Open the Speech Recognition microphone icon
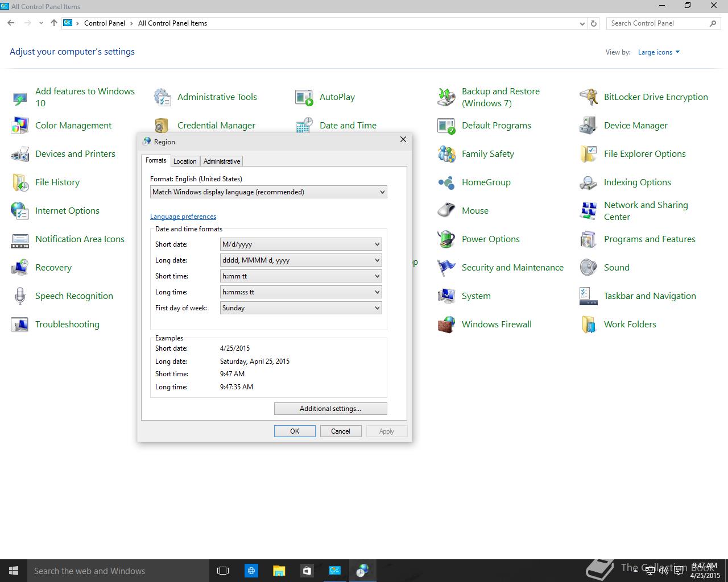Screen dimensions: 728x582 pos(20,296)
